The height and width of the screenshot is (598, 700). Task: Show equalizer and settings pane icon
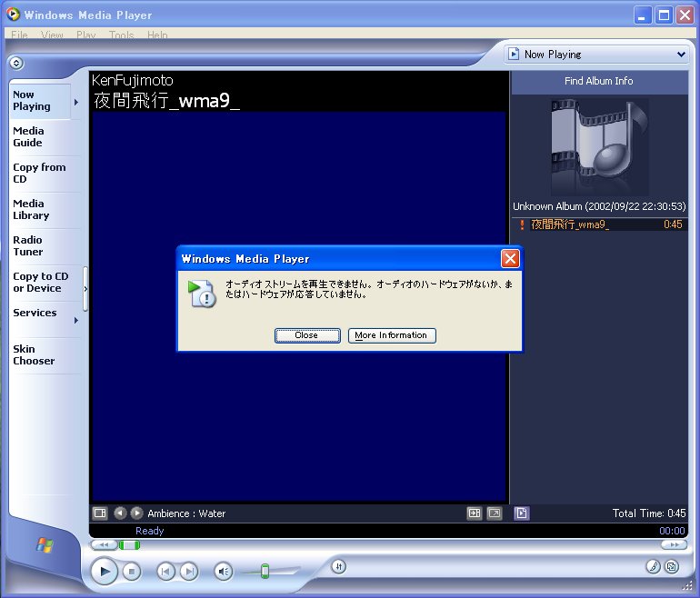point(475,513)
